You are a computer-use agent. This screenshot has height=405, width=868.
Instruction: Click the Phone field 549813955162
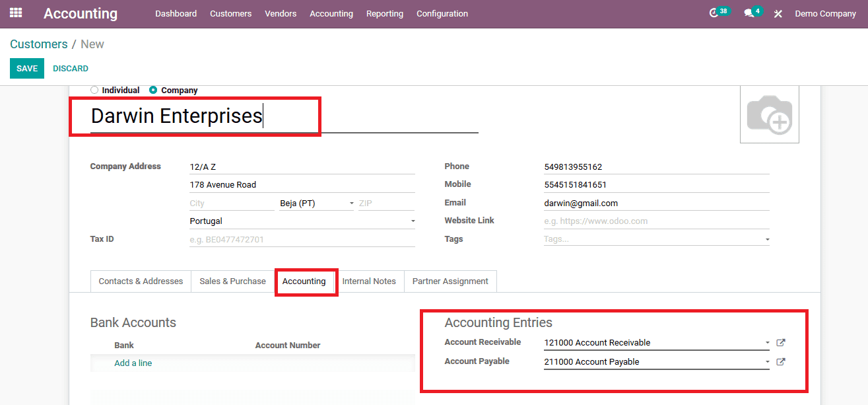tap(657, 167)
